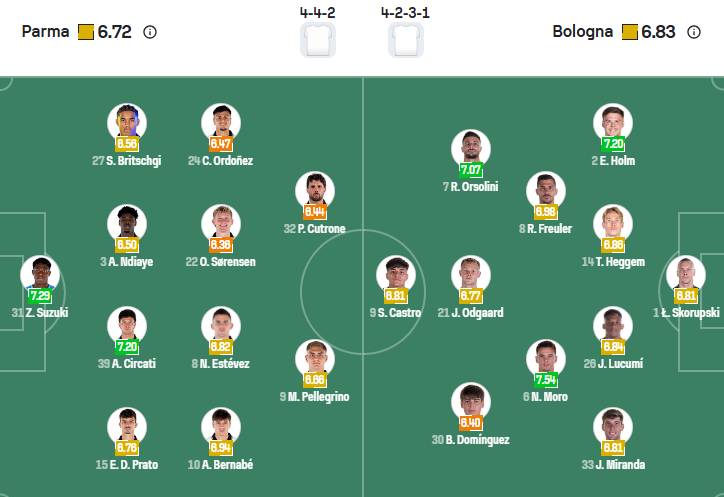
Task: Click the info icon beside Bologna's 6.83 rating
Action: tap(695, 32)
